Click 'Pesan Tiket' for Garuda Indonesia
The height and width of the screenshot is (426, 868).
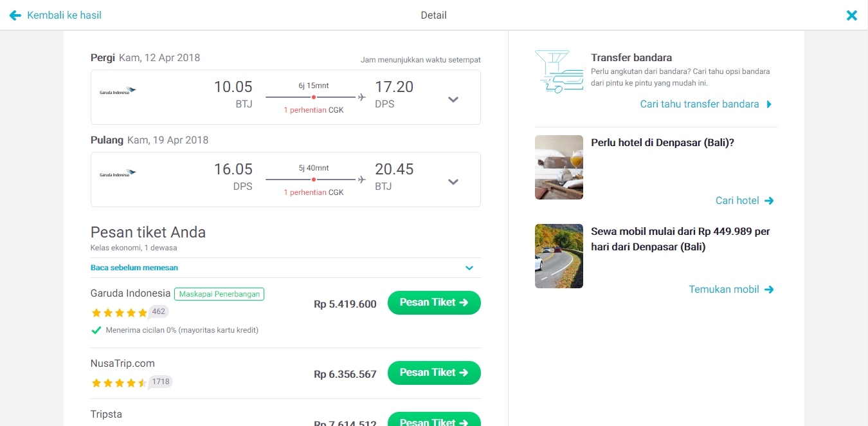click(x=434, y=302)
